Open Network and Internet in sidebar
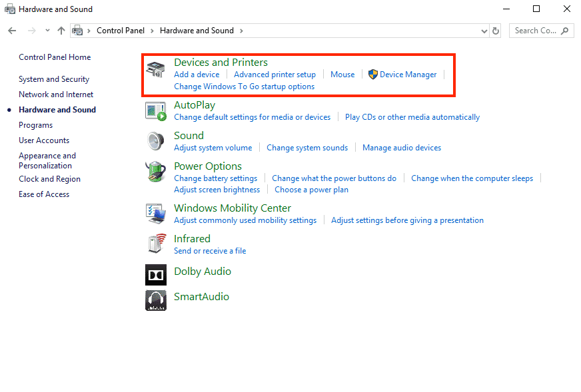The width and height of the screenshot is (581, 392). point(56,95)
